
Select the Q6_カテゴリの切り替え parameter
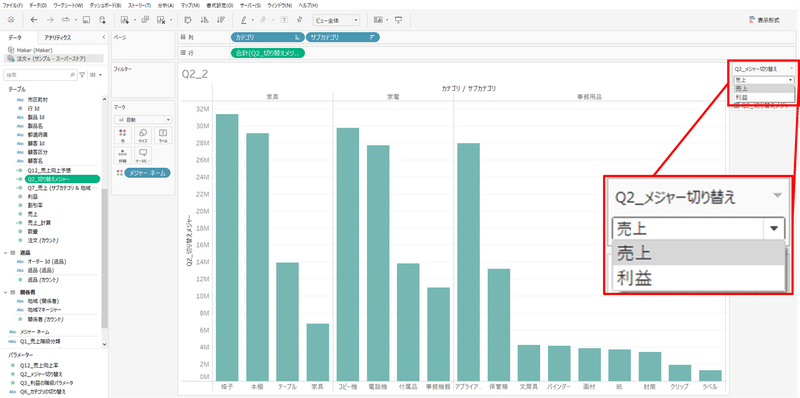(x=43, y=391)
